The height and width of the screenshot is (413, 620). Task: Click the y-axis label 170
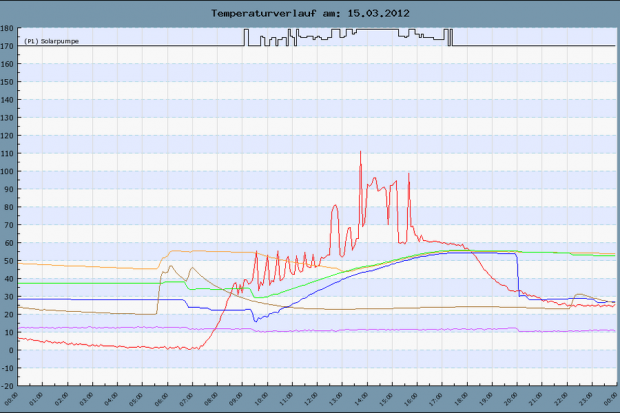tap(7, 46)
